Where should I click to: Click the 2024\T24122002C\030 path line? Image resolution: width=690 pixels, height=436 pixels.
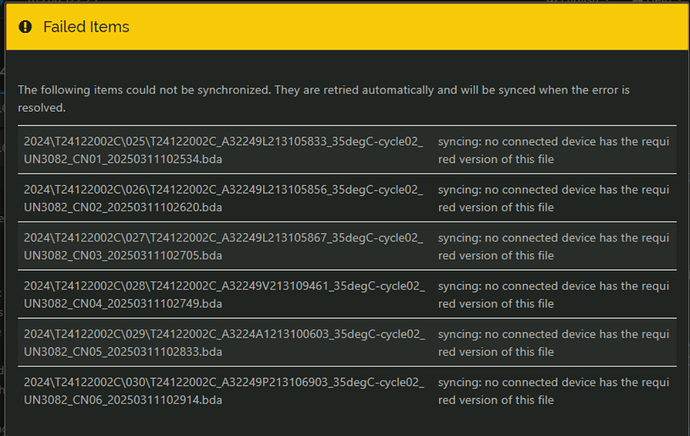(224, 382)
